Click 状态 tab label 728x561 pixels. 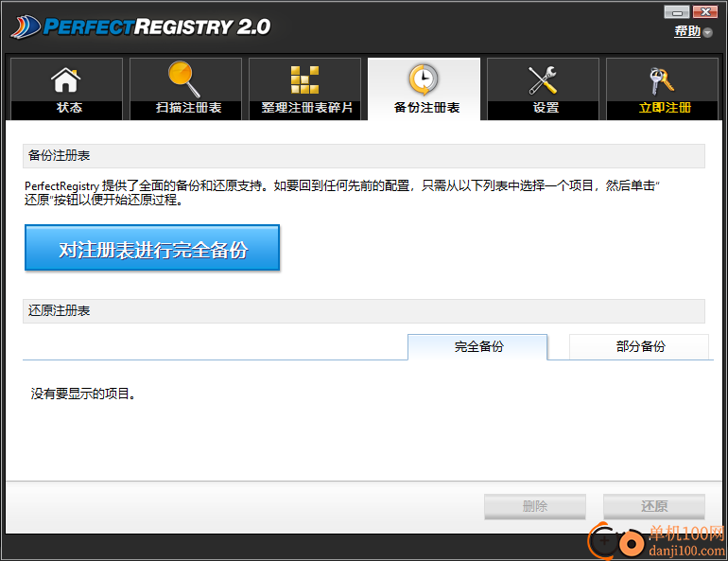[69, 108]
